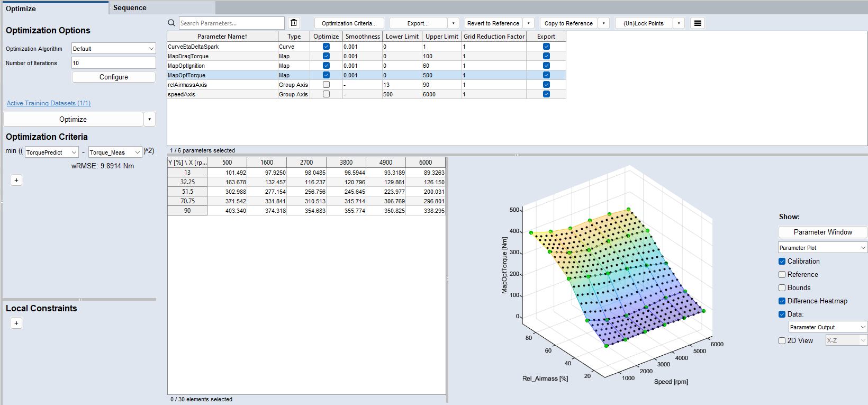The width and height of the screenshot is (868, 405).
Task: Open the Optimization Algorithm dropdown
Action: click(114, 48)
